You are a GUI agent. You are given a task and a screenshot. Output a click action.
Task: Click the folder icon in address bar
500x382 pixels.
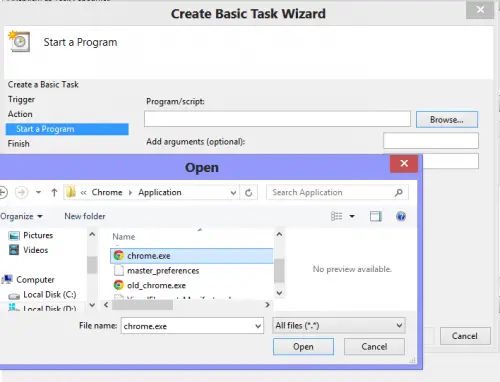click(71, 192)
